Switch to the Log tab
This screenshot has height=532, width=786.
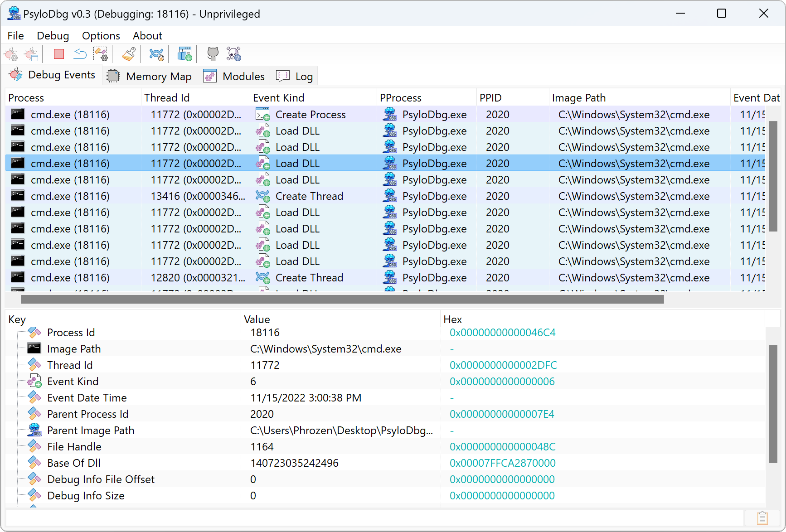click(294, 76)
